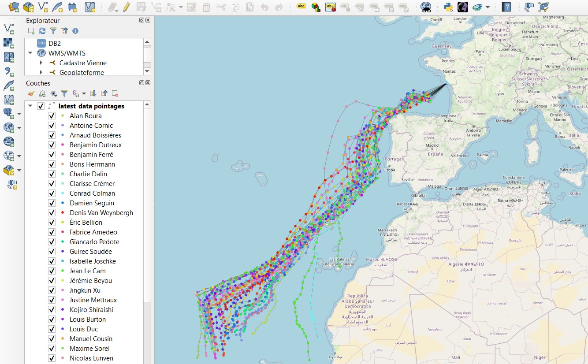
Task: Open layer labeling options (yellow abc)
Action: click(301, 7)
